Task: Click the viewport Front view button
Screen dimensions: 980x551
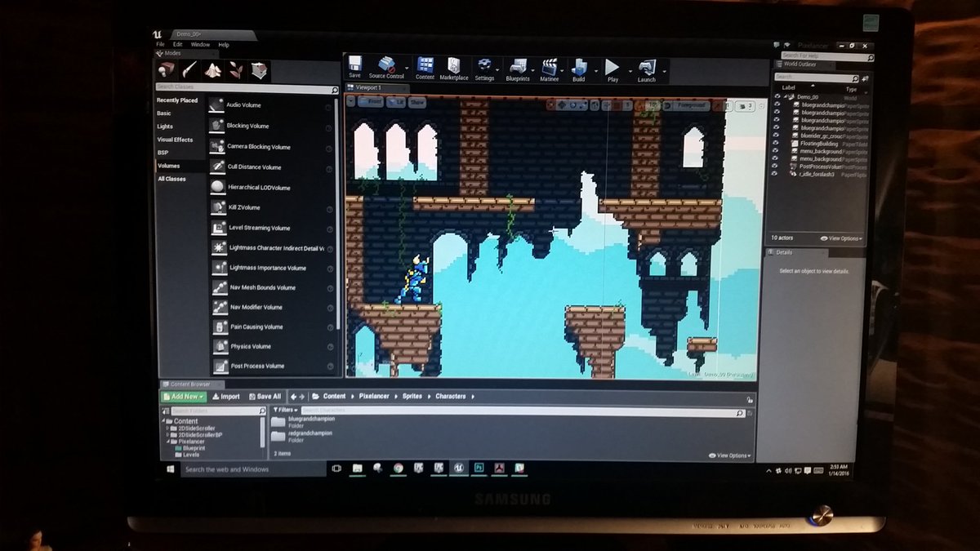Action: [370, 102]
